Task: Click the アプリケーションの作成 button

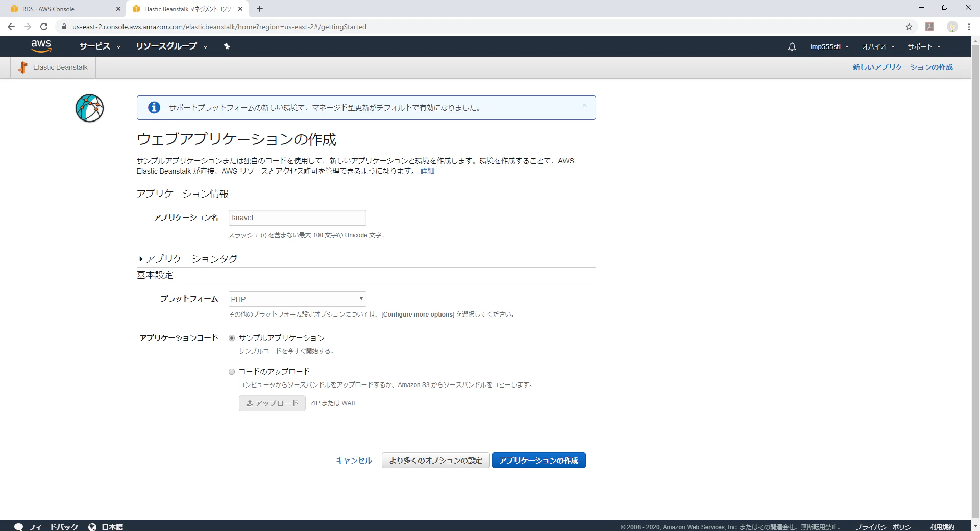Action: tap(539, 461)
